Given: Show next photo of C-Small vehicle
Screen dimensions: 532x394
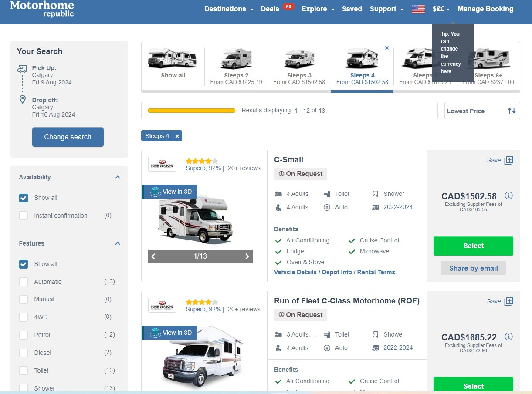Looking at the screenshot, I should tap(247, 256).
